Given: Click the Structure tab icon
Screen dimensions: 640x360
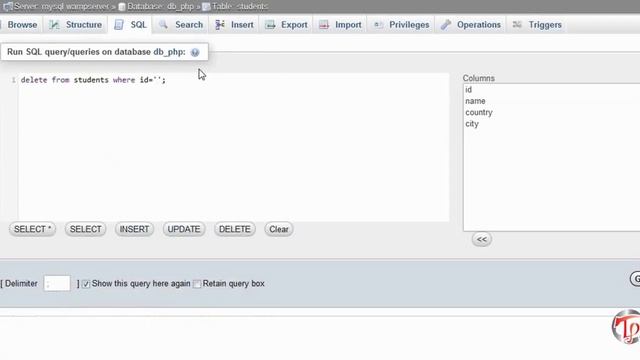Looking at the screenshot, I should (54, 24).
